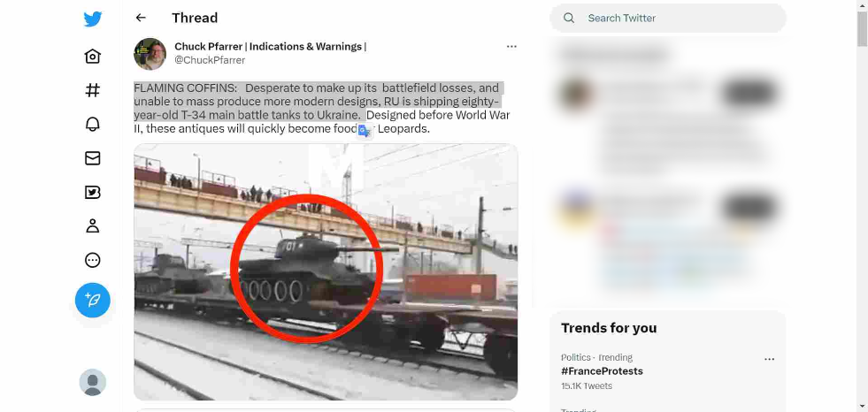868x412 pixels.
Task: Click Chuck Pfarrer's avatar picture
Action: 150,54
